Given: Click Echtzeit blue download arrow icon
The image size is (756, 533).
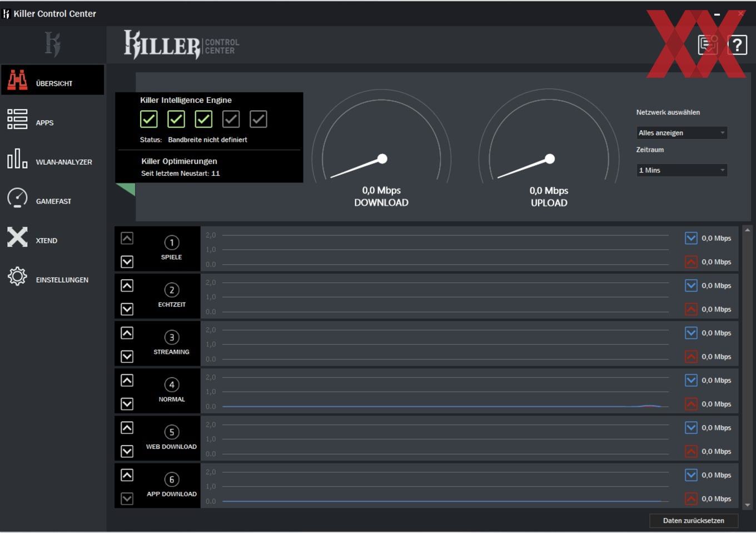Looking at the screenshot, I should 691,285.
